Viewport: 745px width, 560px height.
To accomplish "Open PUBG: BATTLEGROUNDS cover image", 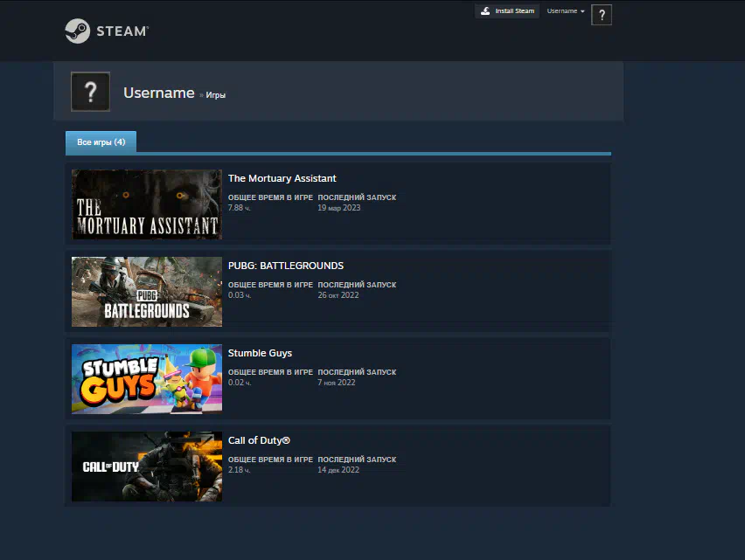I will pos(147,292).
